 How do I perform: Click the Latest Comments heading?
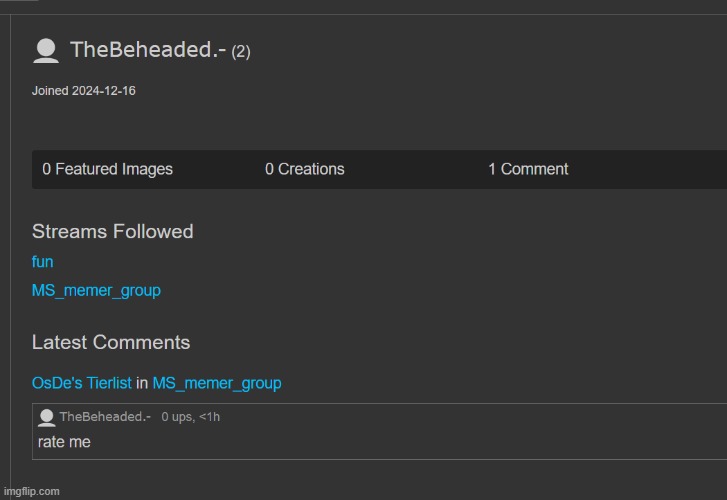pyautogui.click(x=110, y=342)
